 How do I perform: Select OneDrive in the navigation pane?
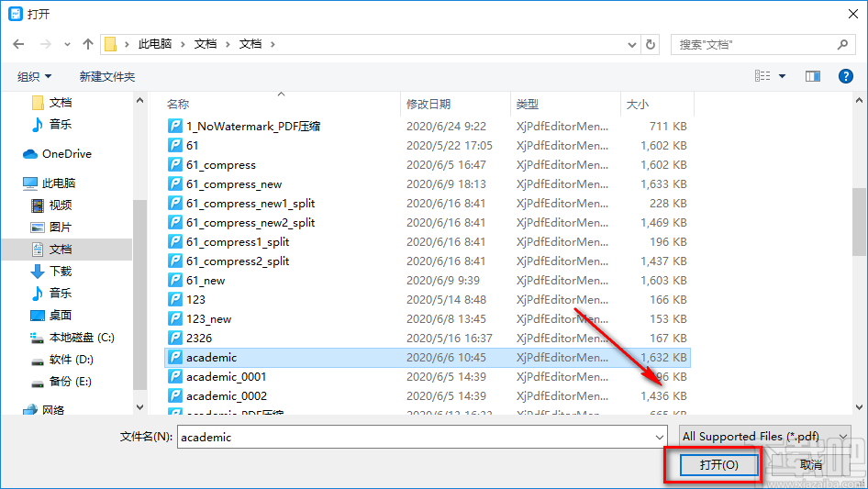point(57,154)
